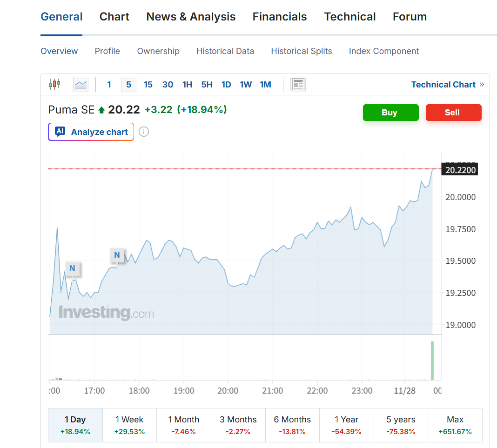Open the Technical Chart link
The image size is (497, 448).
(447, 84)
